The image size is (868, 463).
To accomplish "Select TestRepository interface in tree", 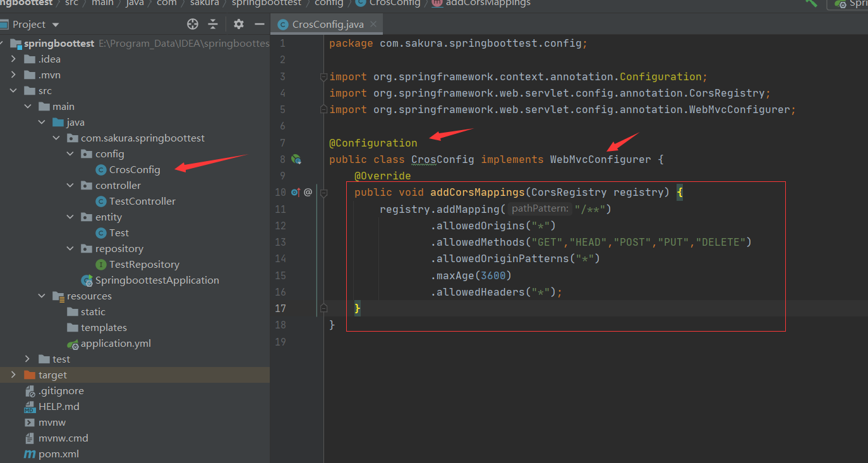I will (144, 265).
